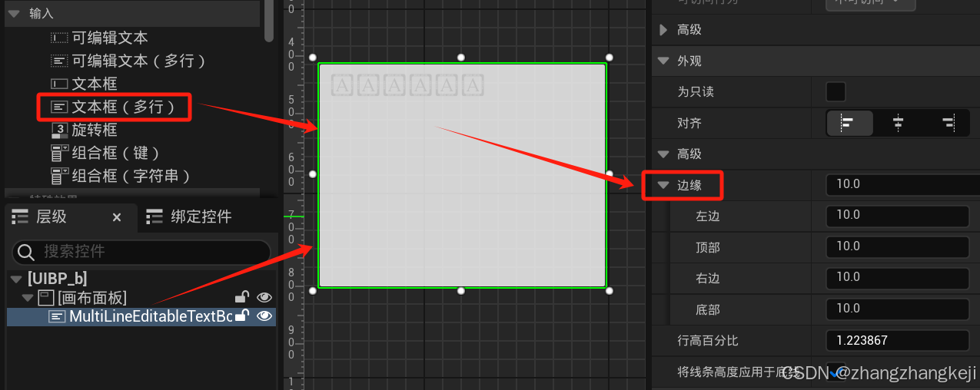This screenshot has height=390, width=980.
Task: Expand the first 高级 section in details
Action: tap(664, 30)
